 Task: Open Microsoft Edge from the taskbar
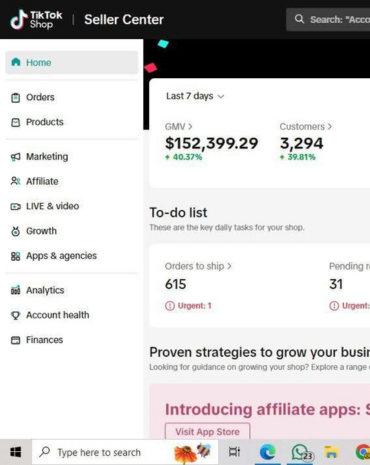point(268,452)
